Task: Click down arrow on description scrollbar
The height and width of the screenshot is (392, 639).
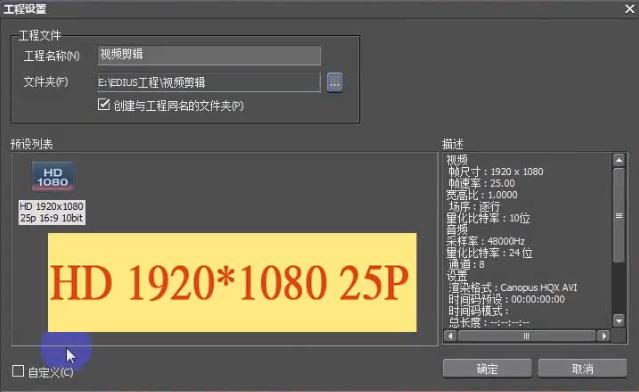Action: [619, 321]
